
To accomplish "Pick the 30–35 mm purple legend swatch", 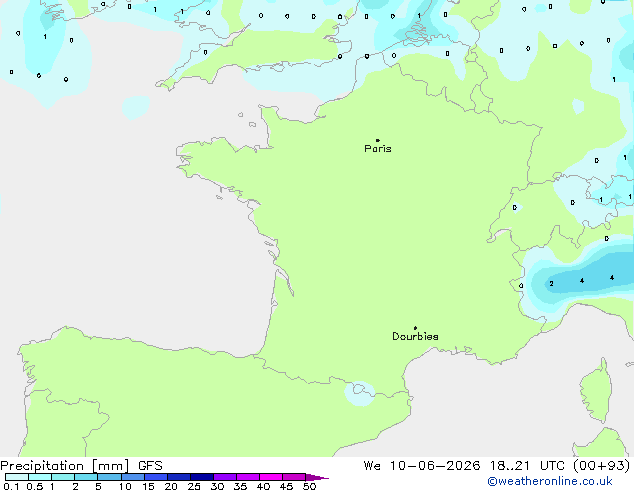I will (225, 477).
